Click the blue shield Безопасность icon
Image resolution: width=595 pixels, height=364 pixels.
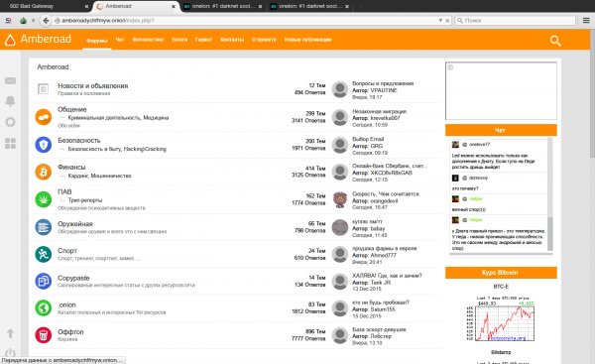click(44, 145)
